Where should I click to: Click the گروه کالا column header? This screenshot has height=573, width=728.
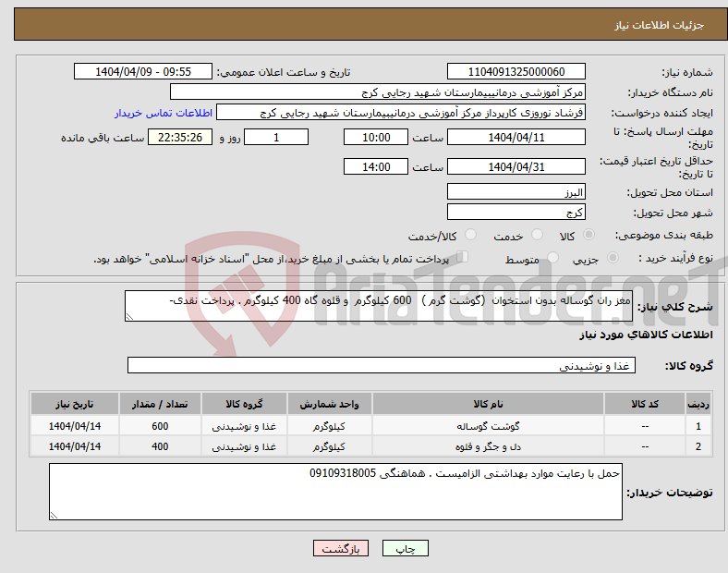pyautogui.click(x=244, y=404)
